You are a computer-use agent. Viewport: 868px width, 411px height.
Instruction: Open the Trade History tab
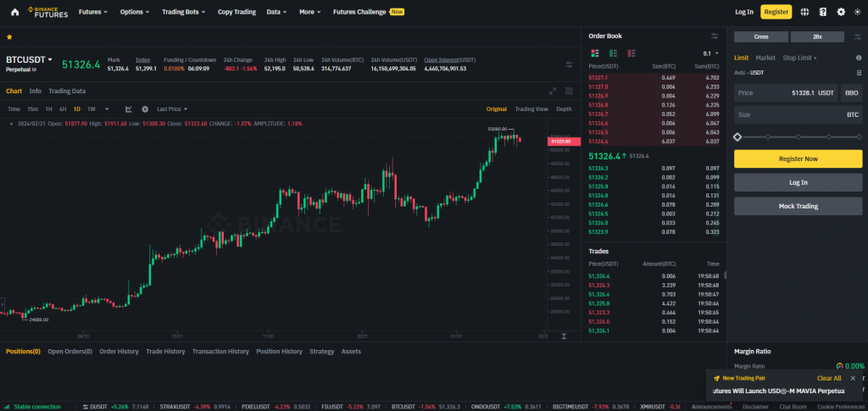point(165,352)
